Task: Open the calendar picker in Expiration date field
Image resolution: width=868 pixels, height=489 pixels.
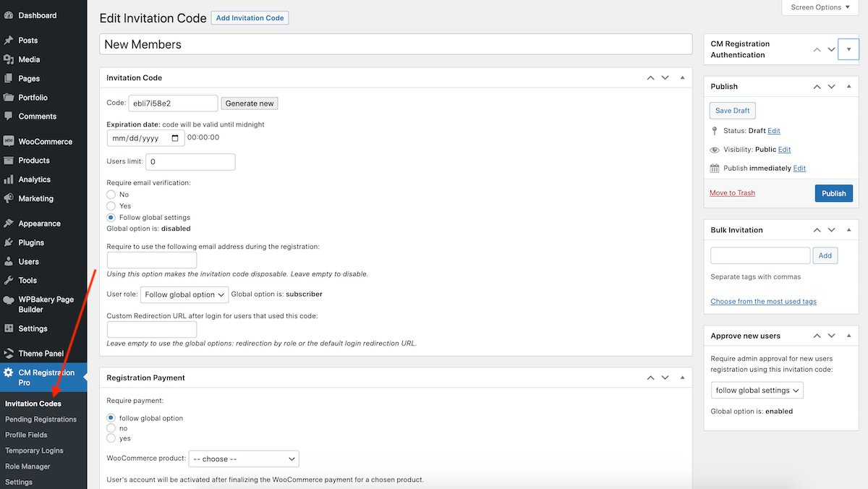Action: pos(175,137)
